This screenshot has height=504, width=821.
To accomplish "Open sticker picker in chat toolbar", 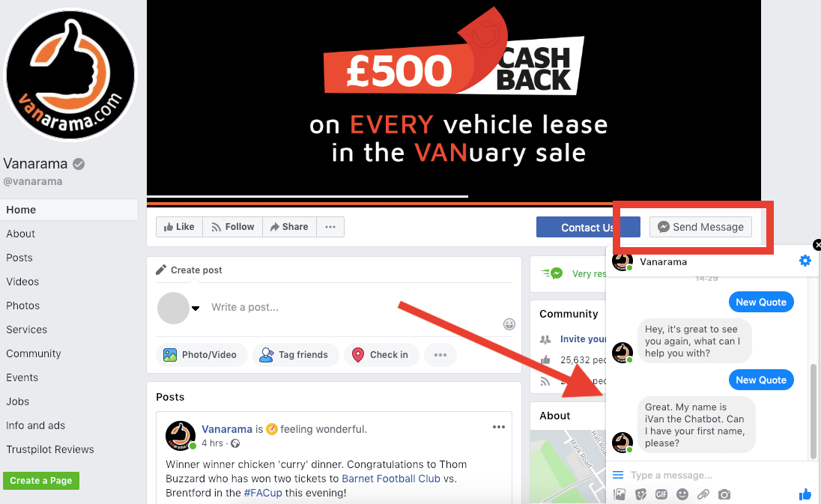I will [640, 494].
